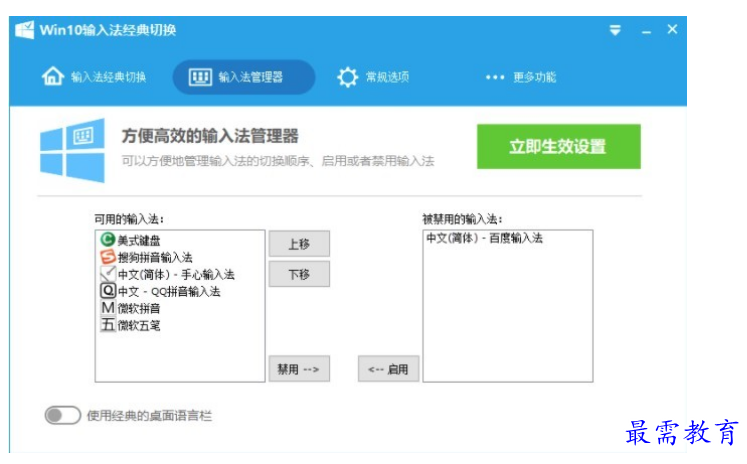
Task: Click the 手心输入法 icon
Action: click(x=108, y=273)
